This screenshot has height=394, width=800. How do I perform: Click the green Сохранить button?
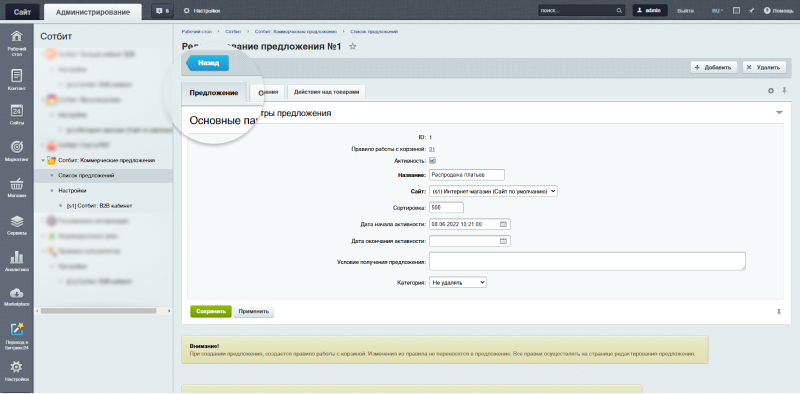coord(211,311)
